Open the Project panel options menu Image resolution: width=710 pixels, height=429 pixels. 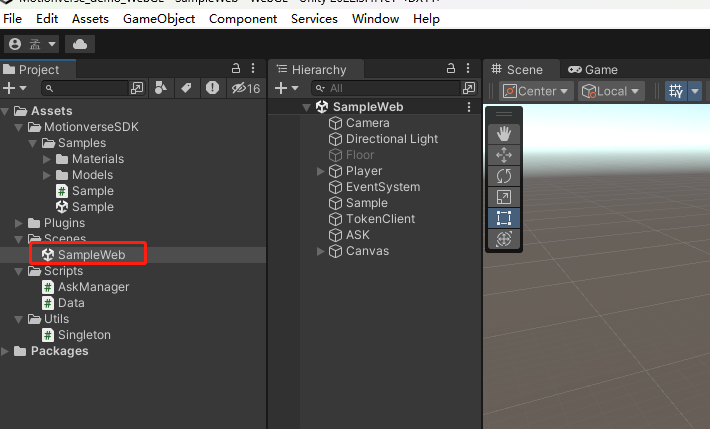coord(253,68)
